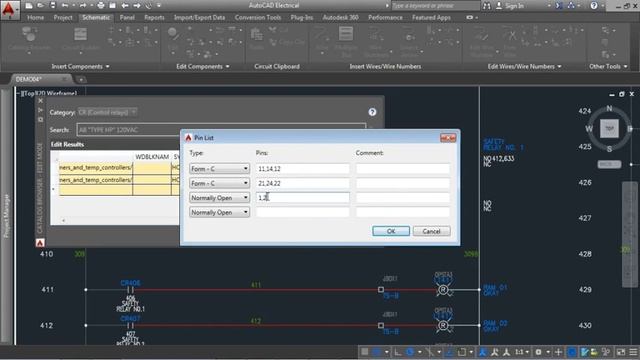Expand the Other Tools panel
The height and width of the screenshot is (360, 640).
click(x=608, y=66)
